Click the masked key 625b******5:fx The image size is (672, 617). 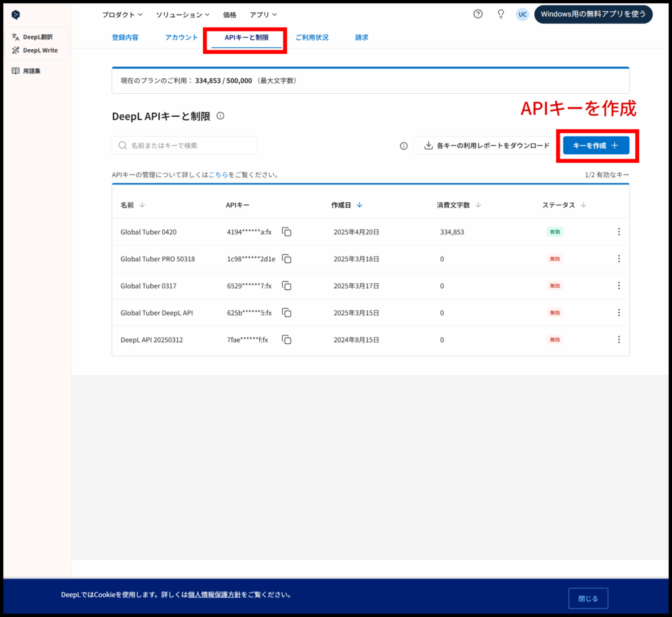[x=249, y=313]
